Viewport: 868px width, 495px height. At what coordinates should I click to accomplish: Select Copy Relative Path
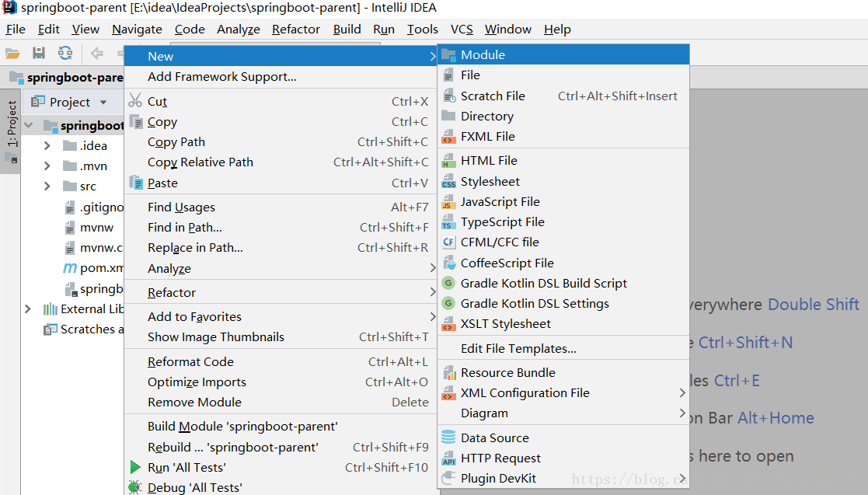pos(281,162)
